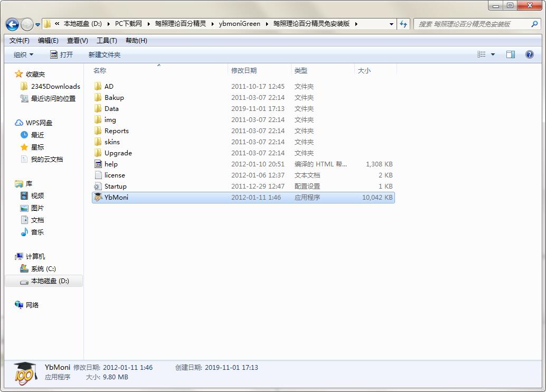The image size is (546, 392).
Task: Expand arrow after PC下载网 breadcrumb
Action: (x=149, y=24)
